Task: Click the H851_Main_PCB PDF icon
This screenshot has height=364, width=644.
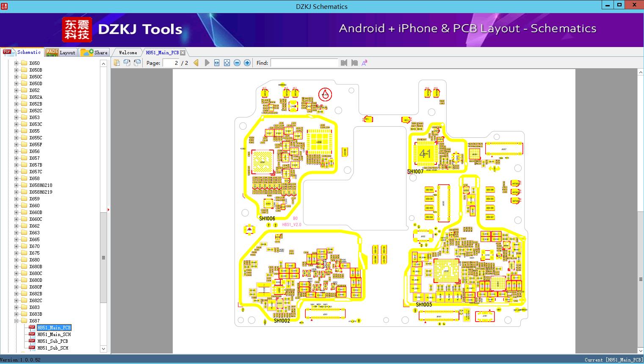Action: click(x=32, y=328)
